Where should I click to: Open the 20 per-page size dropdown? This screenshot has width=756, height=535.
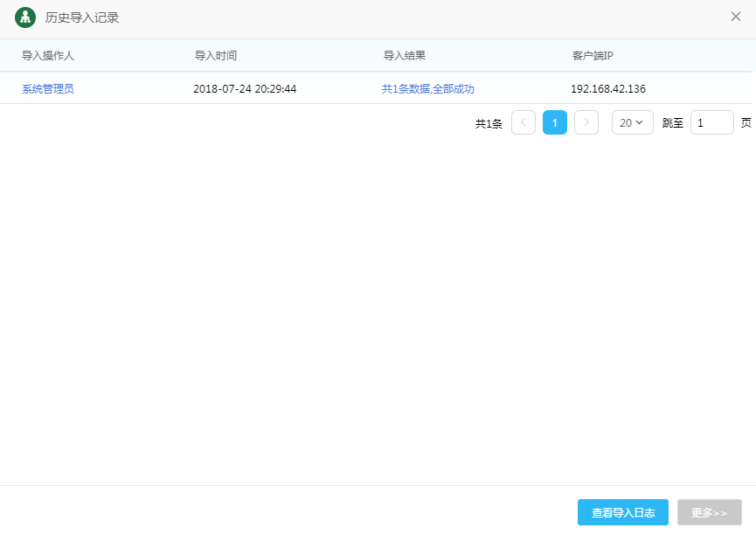tap(632, 123)
